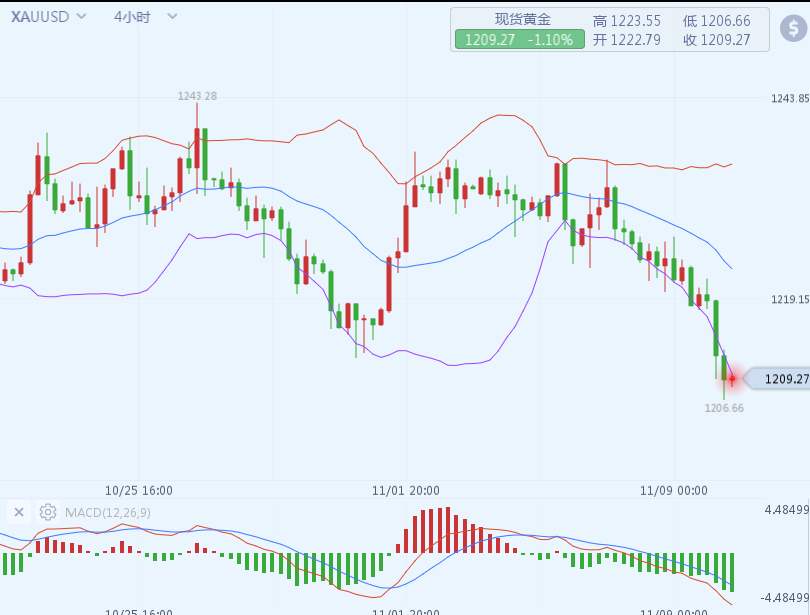This screenshot has height=615, width=810.
Task: Click the flashing red current-price dot
Action: pos(731,378)
